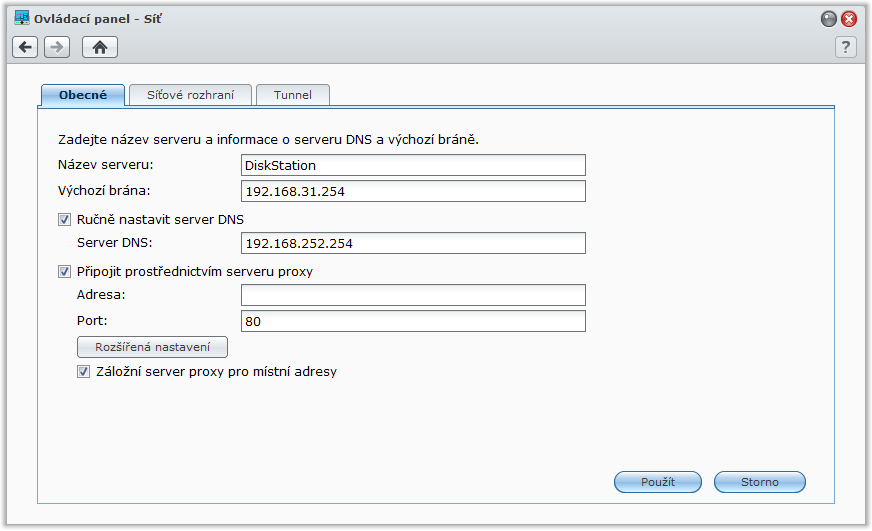Screen dimensions: 872x531
Task: Open the Tunnel tab
Action: coord(293,95)
